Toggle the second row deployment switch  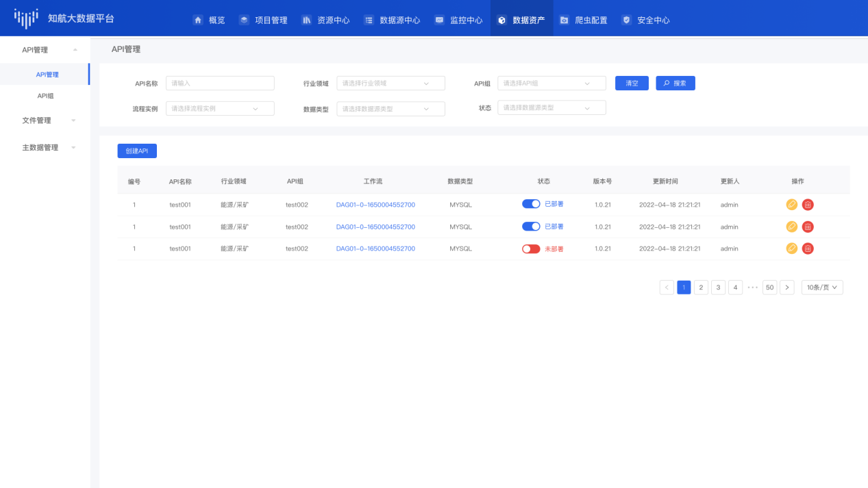point(531,227)
